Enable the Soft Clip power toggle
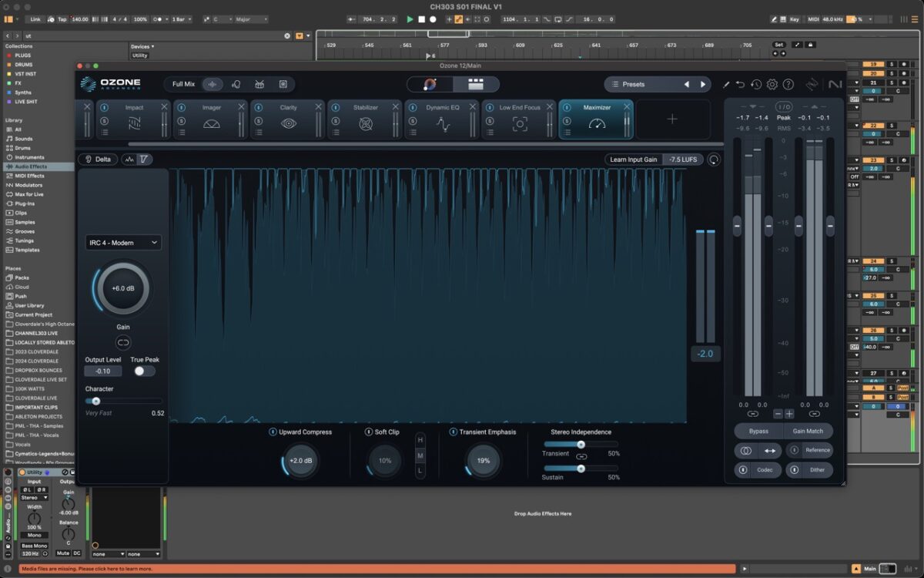Screen dimensions: 924x578 (x=368, y=432)
